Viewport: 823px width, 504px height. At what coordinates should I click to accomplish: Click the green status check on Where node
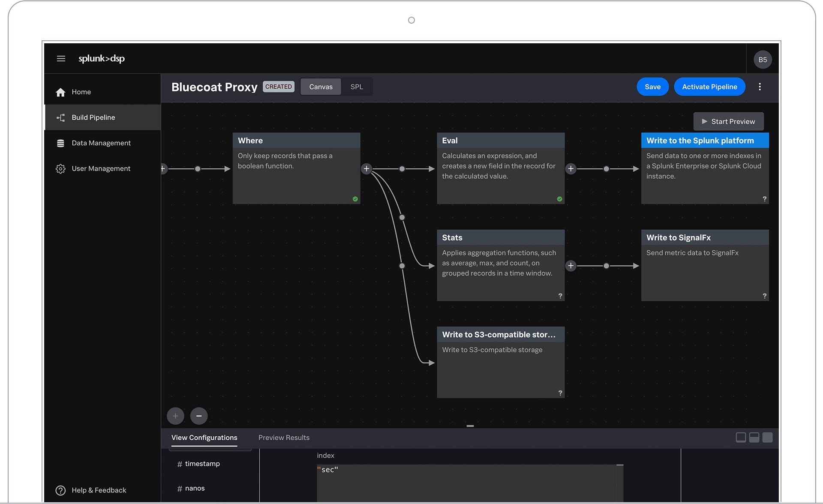355,199
